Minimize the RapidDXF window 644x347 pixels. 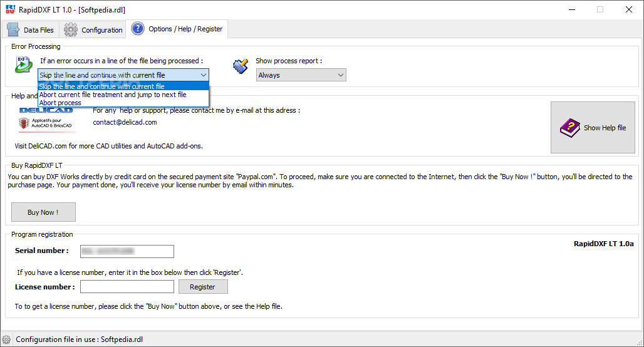coord(572,9)
